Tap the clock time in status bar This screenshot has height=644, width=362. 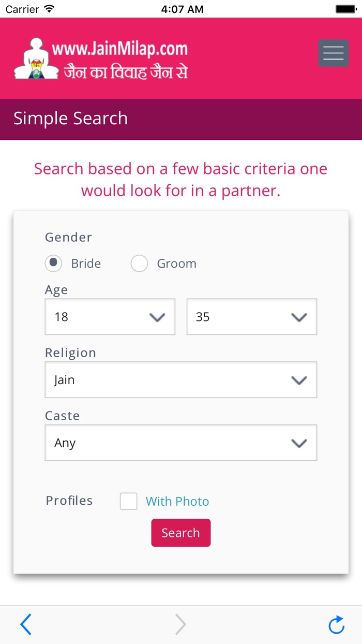[x=182, y=9]
